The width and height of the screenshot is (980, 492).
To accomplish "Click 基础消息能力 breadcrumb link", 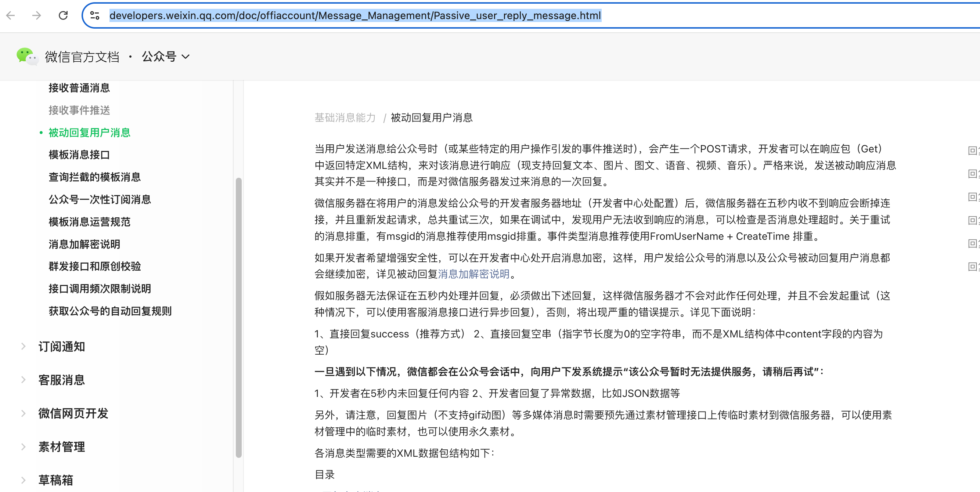I will click(345, 118).
